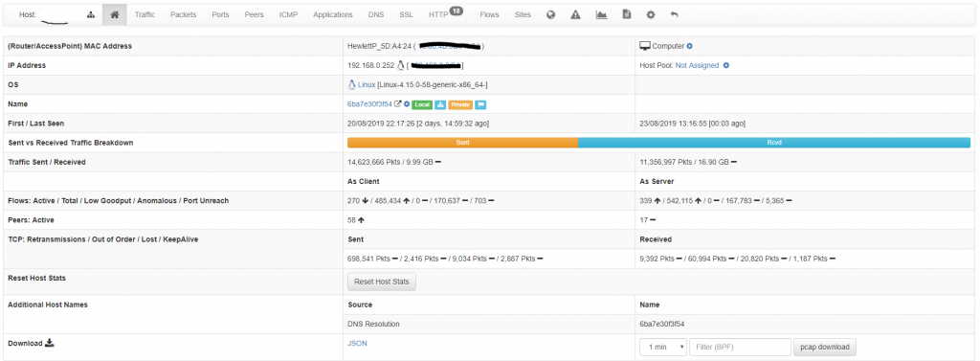The width and height of the screenshot is (980, 361).
Task: Click the 6ba7e30f3f54 entry under Name column
Action: [662, 324]
